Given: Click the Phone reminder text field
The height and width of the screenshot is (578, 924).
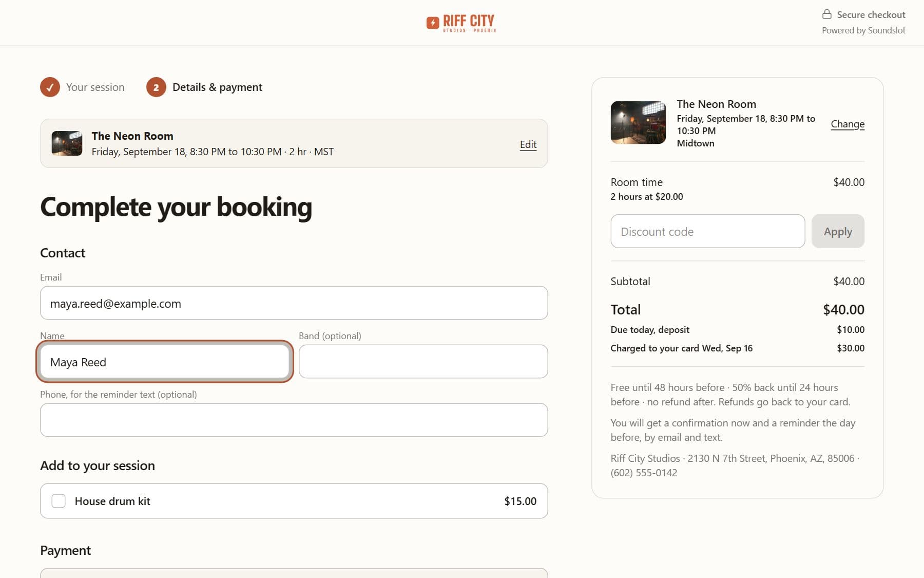Looking at the screenshot, I should pyautogui.click(x=294, y=420).
